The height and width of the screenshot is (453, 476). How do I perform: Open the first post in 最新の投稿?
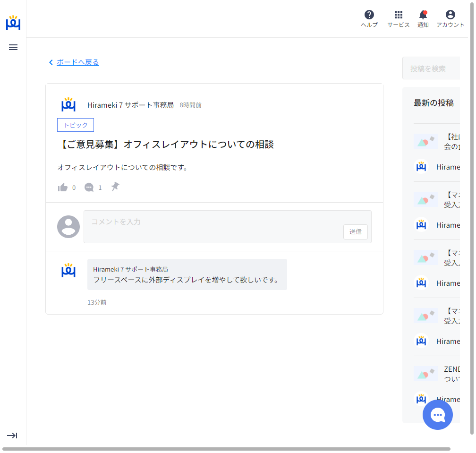tap(451, 142)
